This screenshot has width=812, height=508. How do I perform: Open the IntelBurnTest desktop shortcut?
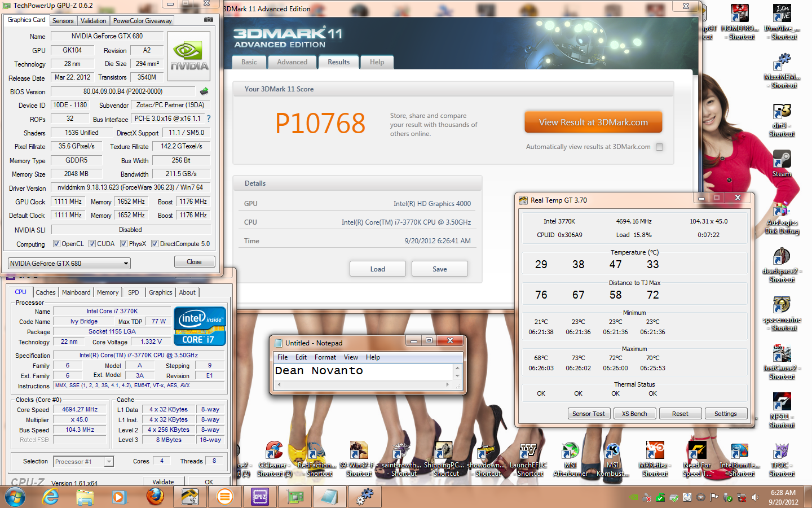[739, 459]
